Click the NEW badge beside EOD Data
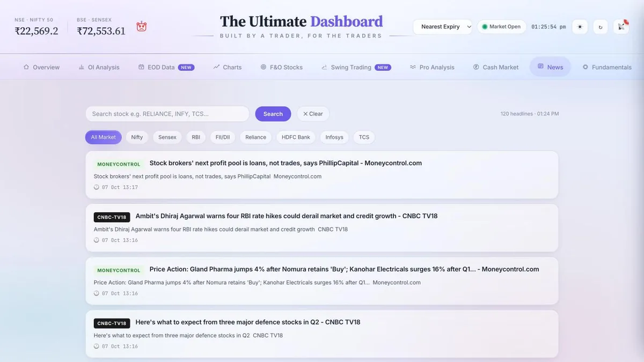Image resolution: width=644 pixels, height=362 pixels. (186, 68)
